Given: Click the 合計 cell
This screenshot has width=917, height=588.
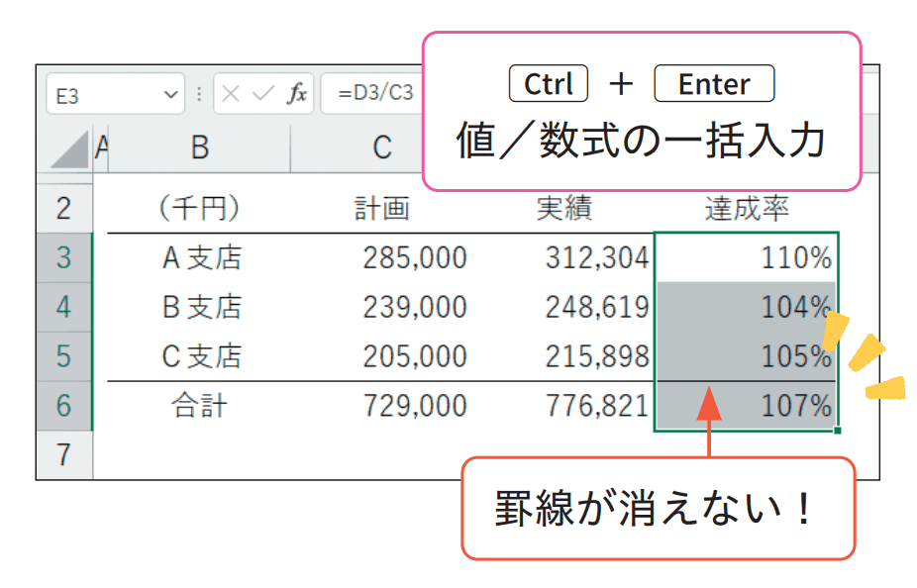Looking at the screenshot, I should (x=199, y=406).
